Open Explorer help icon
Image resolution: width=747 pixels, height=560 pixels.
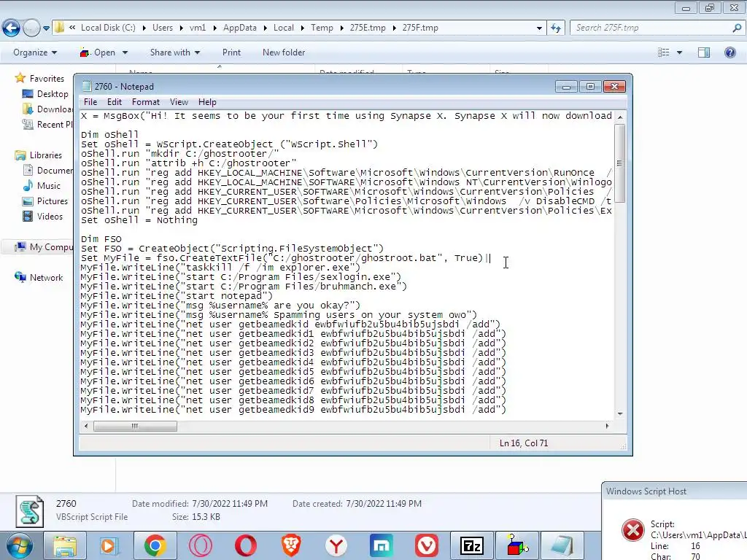click(729, 52)
